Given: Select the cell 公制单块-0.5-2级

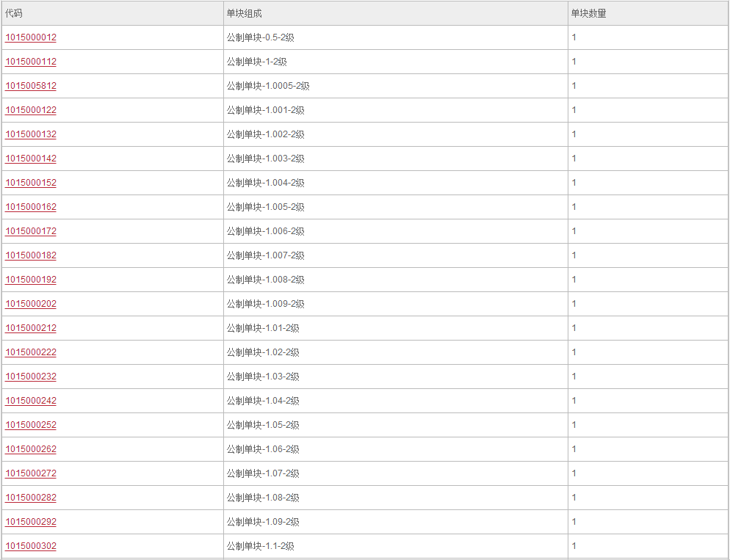Looking at the screenshot, I should pos(396,37).
